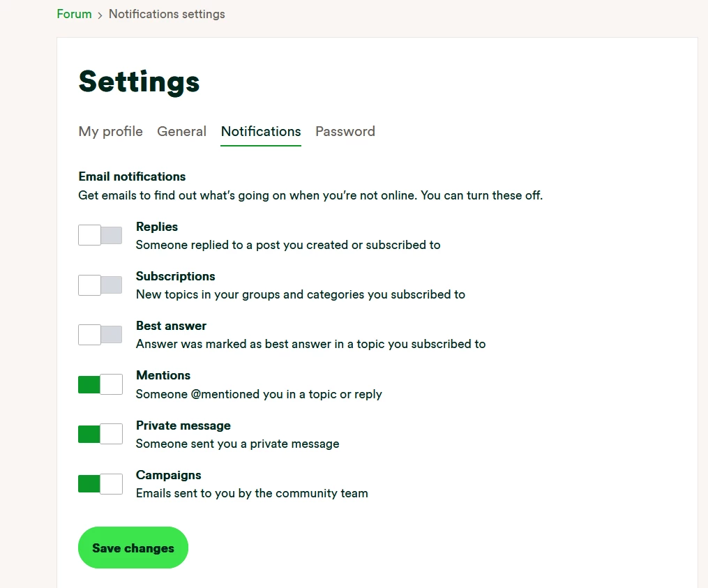Screen dimensions: 708x588
Task: Go to the Password tab
Action: [x=345, y=131]
